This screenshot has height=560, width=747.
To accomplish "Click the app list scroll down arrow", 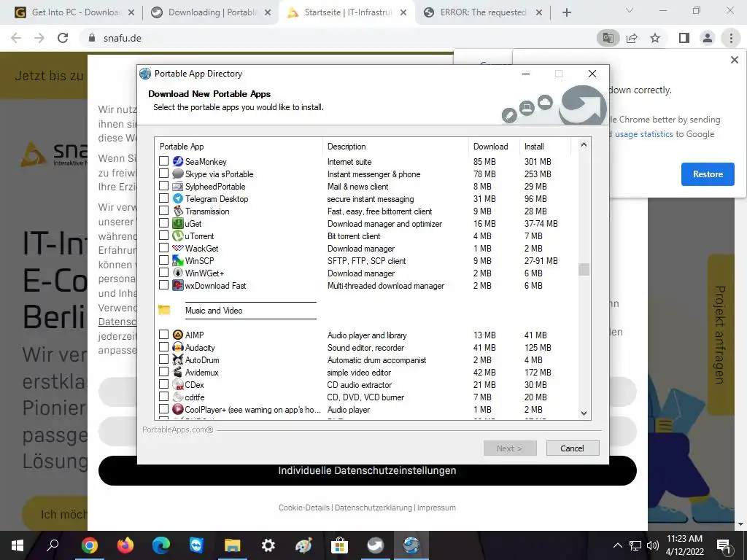I will point(584,413).
